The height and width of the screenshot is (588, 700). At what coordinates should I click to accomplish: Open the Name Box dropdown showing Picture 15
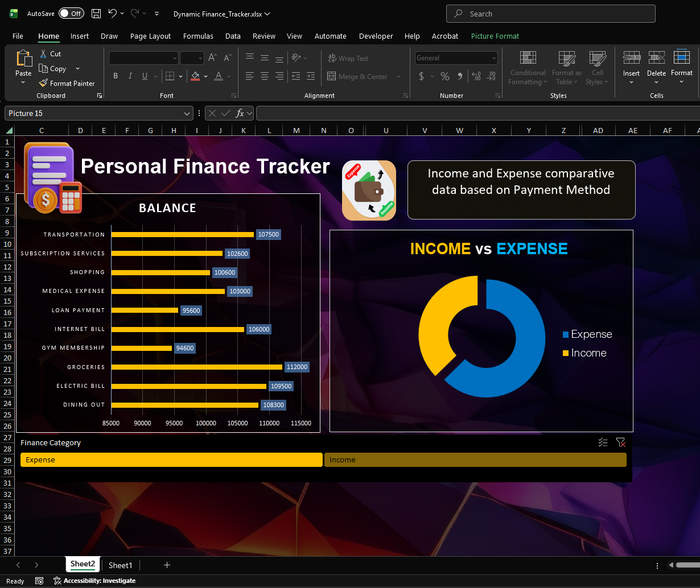coord(187,113)
